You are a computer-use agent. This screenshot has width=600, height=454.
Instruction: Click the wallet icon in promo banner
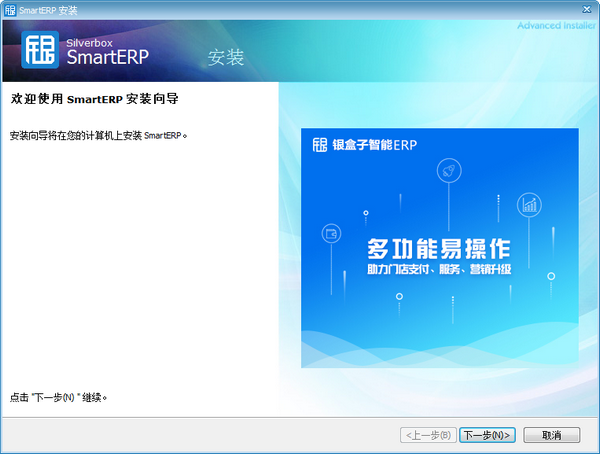click(x=331, y=234)
